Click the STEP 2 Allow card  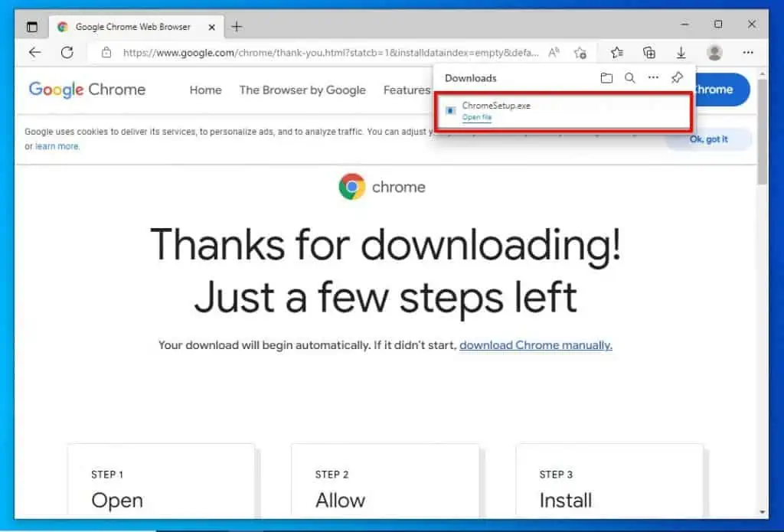[385, 480]
